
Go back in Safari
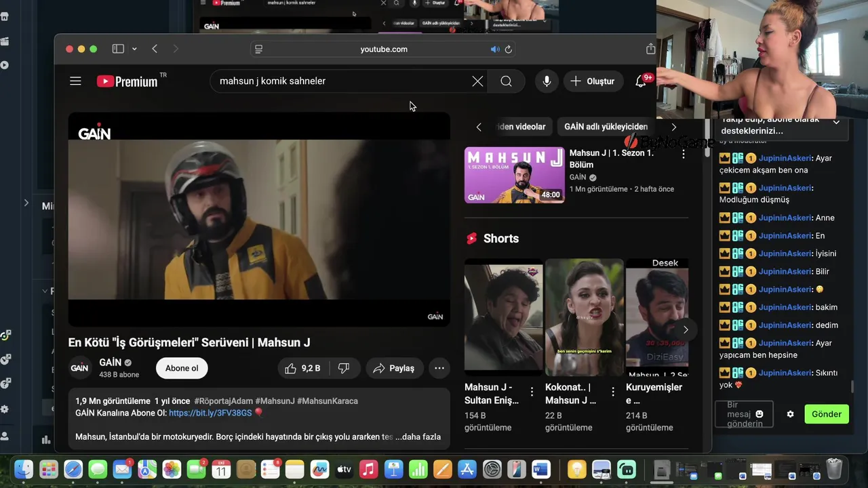155,49
